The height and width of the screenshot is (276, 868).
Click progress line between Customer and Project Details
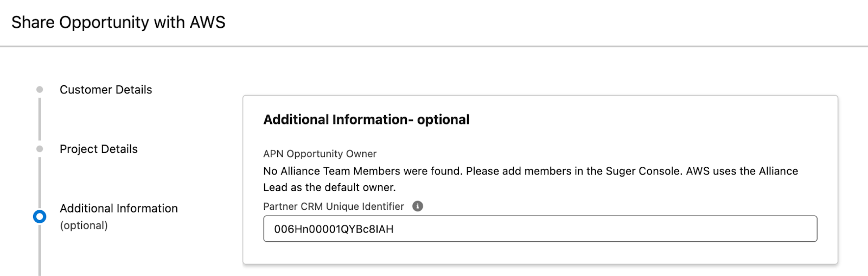point(40,119)
